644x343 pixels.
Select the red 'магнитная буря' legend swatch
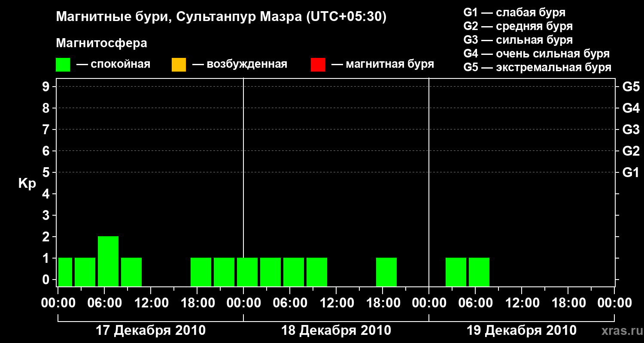click(318, 65)
